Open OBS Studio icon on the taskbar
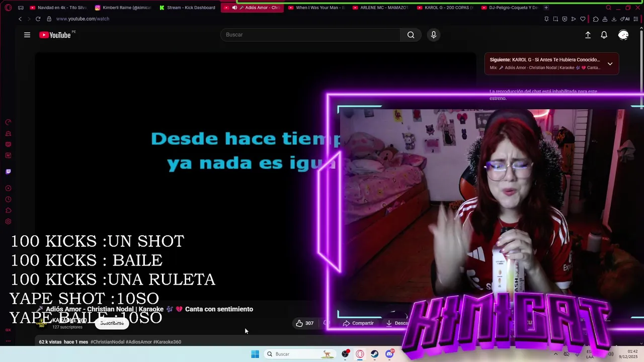Screen dimensions: 644x362 coord(345,354)
